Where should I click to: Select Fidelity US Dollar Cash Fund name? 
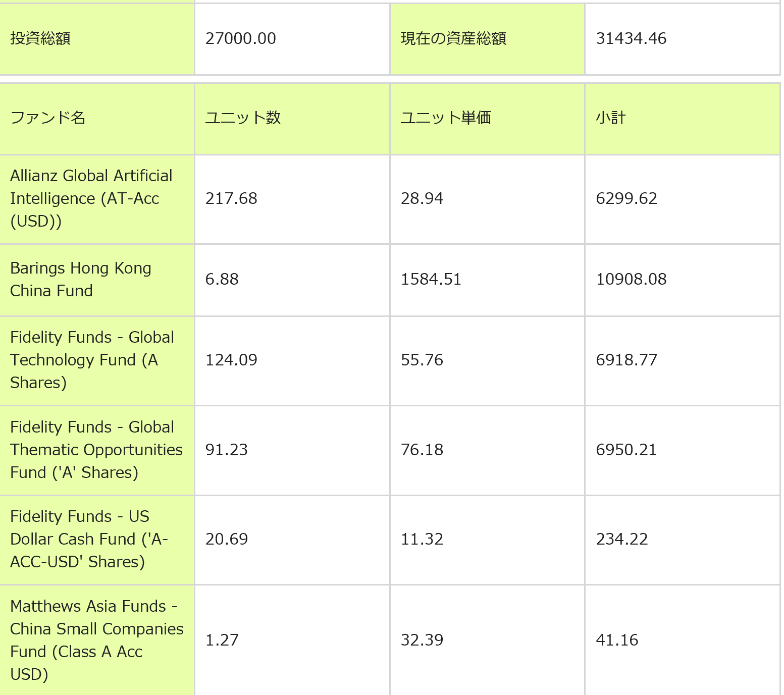(x=89, y=539)
